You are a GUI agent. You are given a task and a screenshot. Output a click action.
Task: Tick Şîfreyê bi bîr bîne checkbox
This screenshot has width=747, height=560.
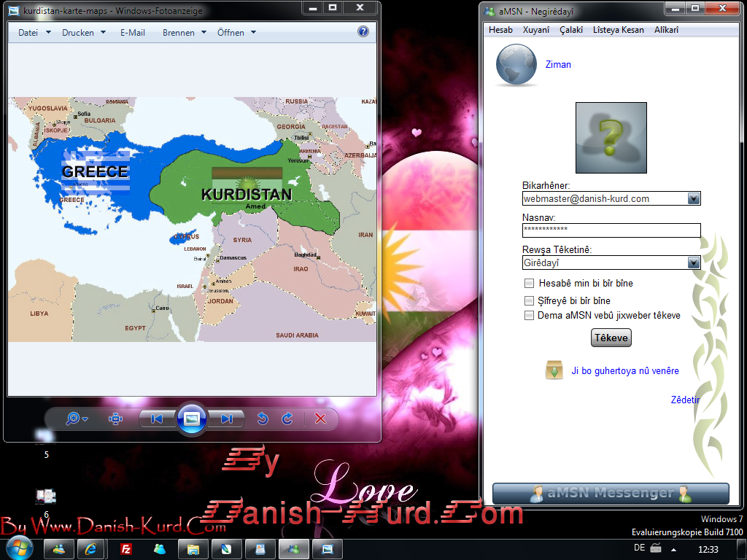pos(529,300)
